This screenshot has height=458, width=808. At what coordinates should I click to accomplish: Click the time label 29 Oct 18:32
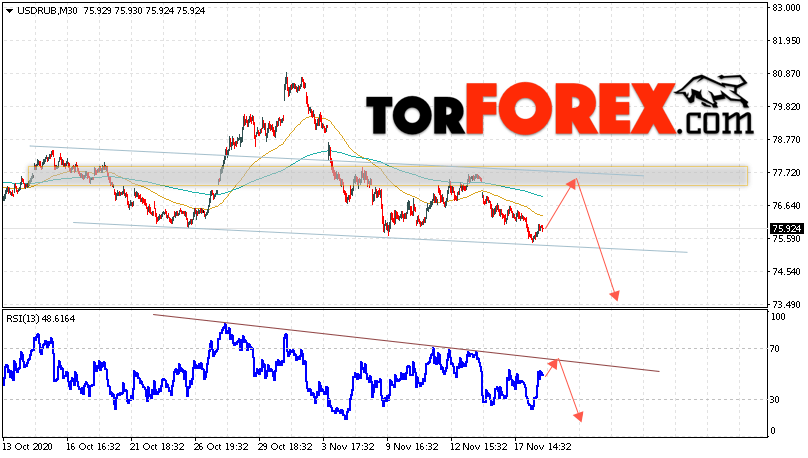click(285, 446)
